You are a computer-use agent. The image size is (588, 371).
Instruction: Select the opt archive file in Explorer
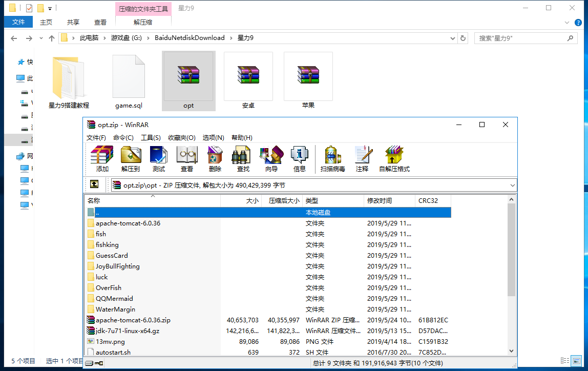(x=188, y=81)
